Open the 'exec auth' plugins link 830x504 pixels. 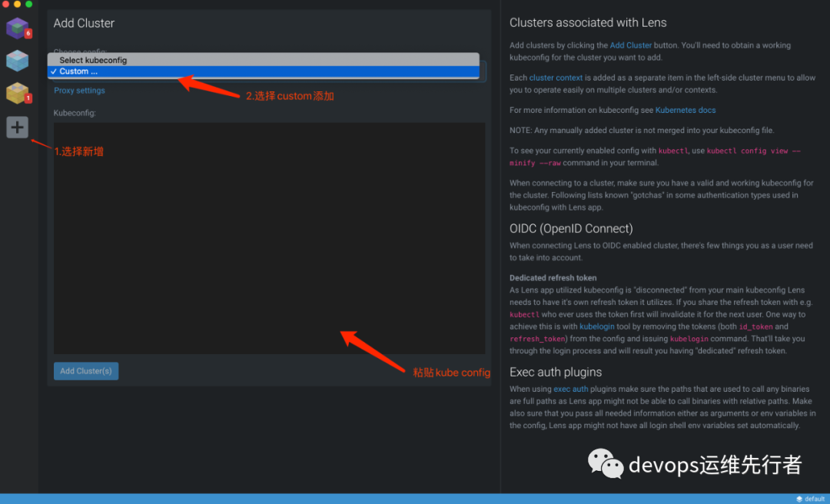[570, 389]
